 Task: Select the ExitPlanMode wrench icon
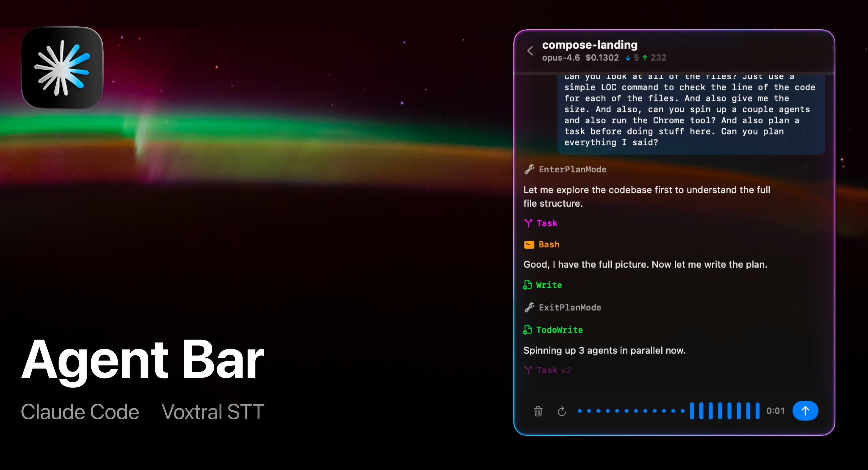[530, 307]
